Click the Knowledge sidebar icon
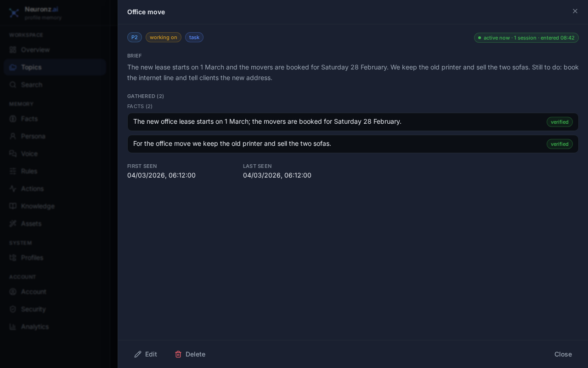Screen dimensions: 588x368 pyautogui.click(x=13, y=206)
